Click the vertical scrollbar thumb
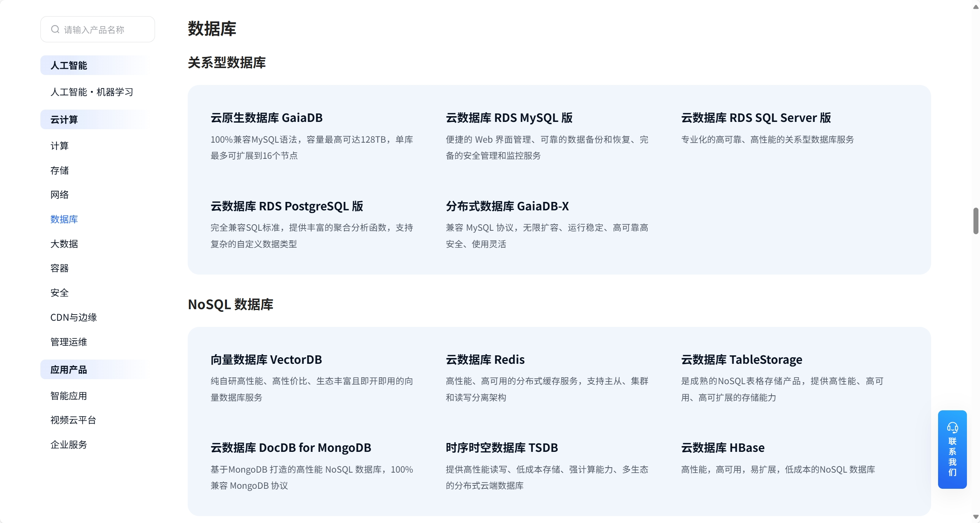980x523 pixels. [x=975, y=221]
